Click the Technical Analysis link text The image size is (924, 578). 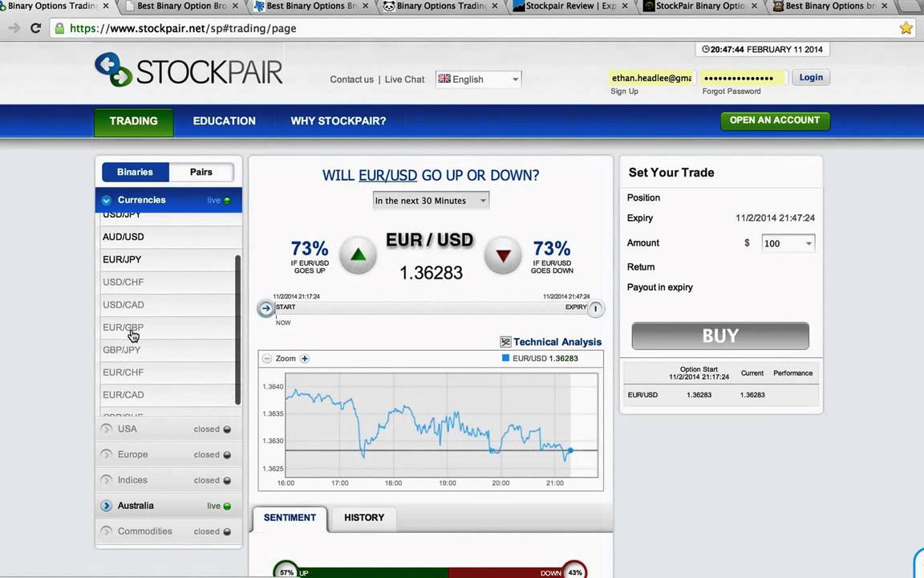pos(557,342)
